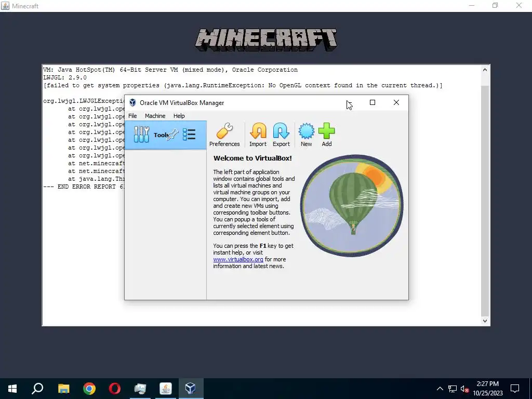This screenshot has height=399, width=532.
Task: Click the VM: Java HotSpot line
Action: [170, 70]
